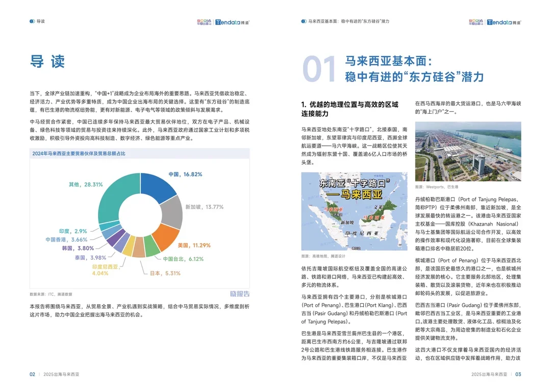The image size is (551, 392).
Task: Open the 东南亚"十字路口" Malaysia map image
Action: coord(354,211)
